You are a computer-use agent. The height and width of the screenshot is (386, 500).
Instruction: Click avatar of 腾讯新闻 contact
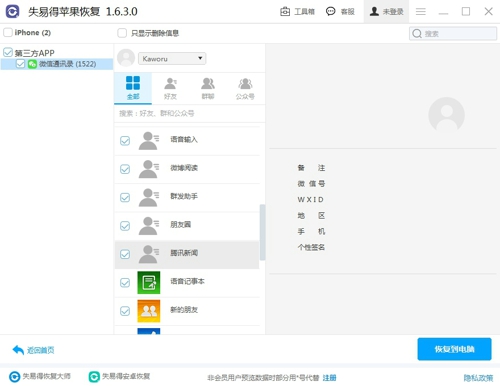click(x=149, y=254)
